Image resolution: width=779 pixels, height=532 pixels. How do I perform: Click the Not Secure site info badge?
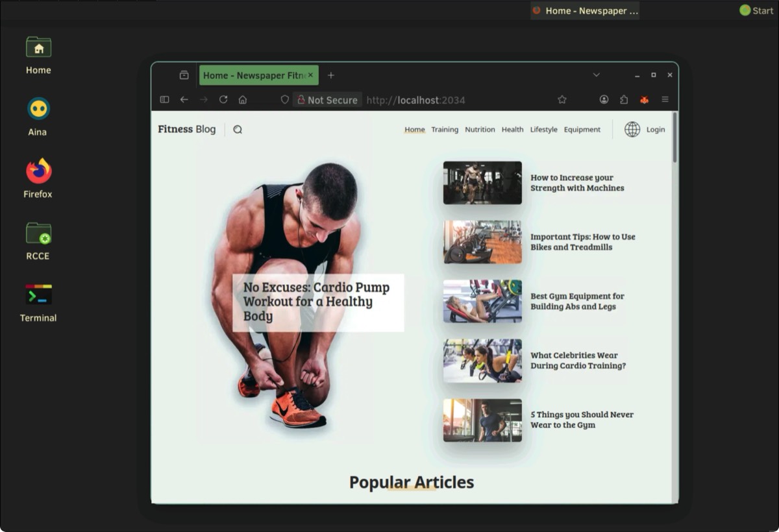click(x=327, y=100)
